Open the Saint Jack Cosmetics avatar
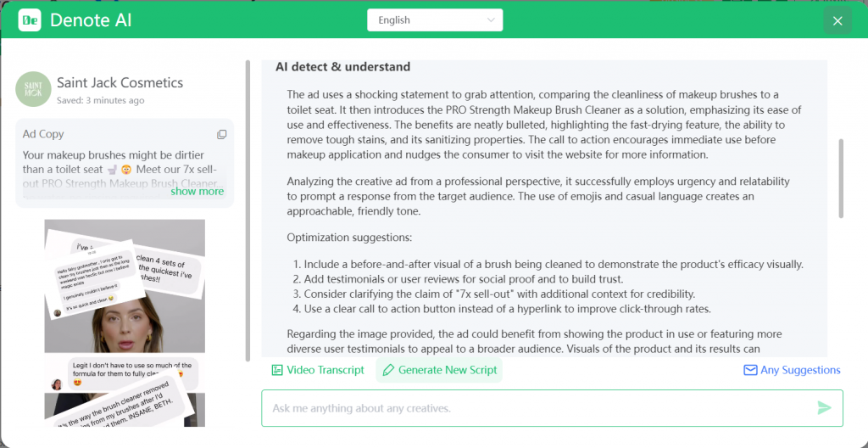 pos(33,89)
